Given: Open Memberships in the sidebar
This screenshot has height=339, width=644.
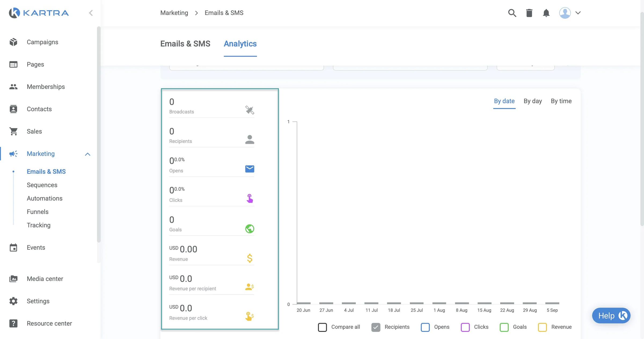Looking at the screenshot, I should tap(46, 87).
